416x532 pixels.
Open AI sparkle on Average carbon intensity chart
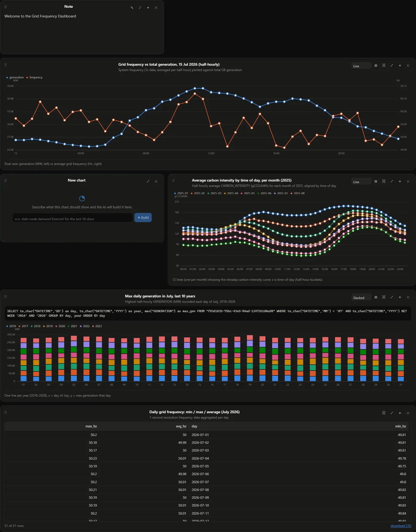pos(400,181)
